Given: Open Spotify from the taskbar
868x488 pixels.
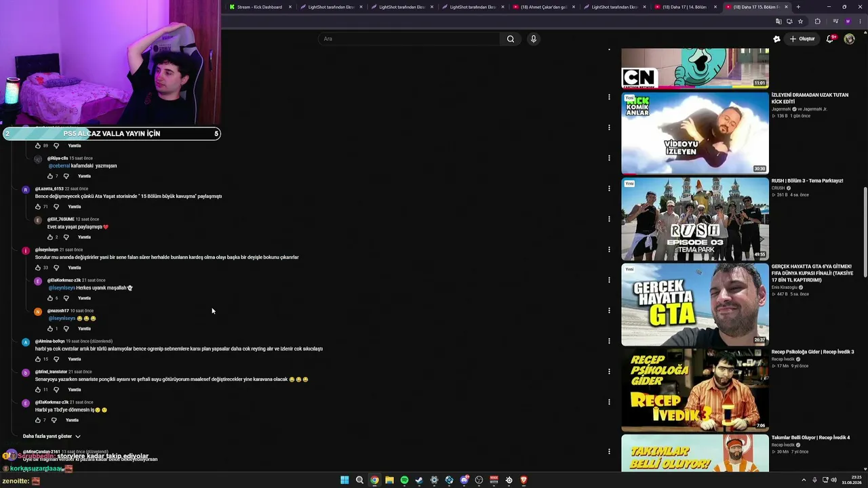Looking at the screenshot, I should pyautogui.click(x=404, y=480).
